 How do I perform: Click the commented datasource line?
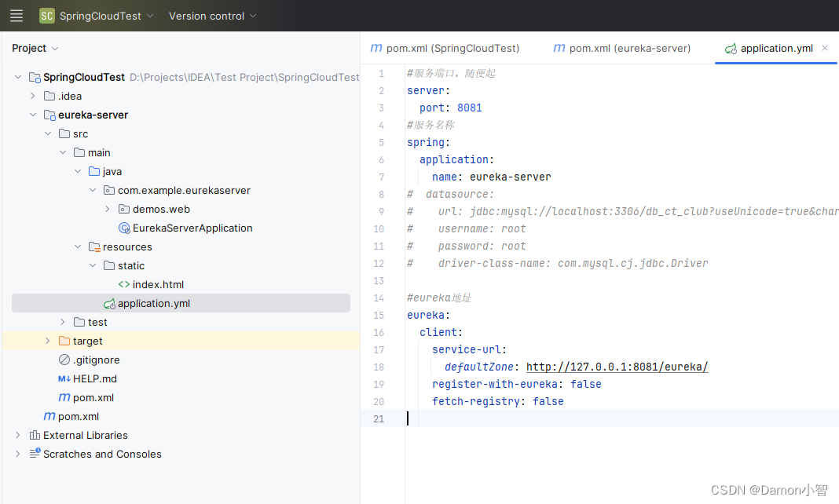[451, 194]
